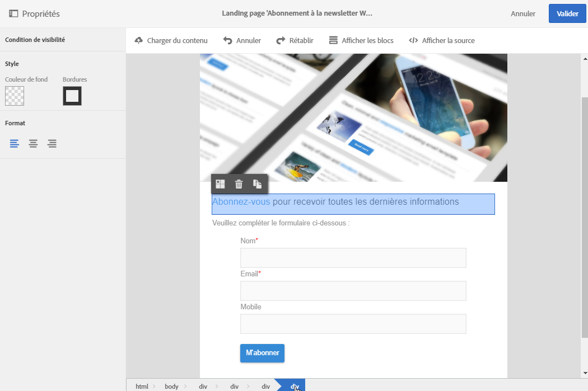Viewport: 588px width, 391px height.
Task: Click the Propriétés panel icon
Action: point(13,13)
